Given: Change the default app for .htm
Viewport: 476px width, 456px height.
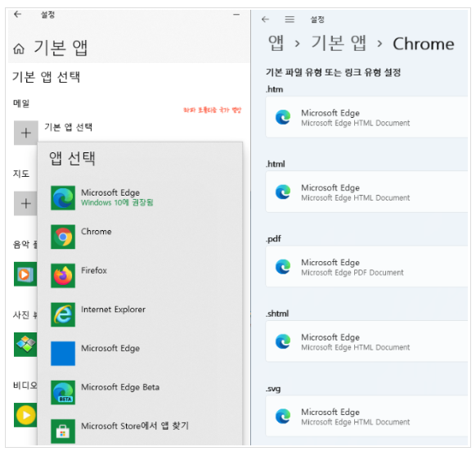Looking at the screenshot, I should pos(366,117).
